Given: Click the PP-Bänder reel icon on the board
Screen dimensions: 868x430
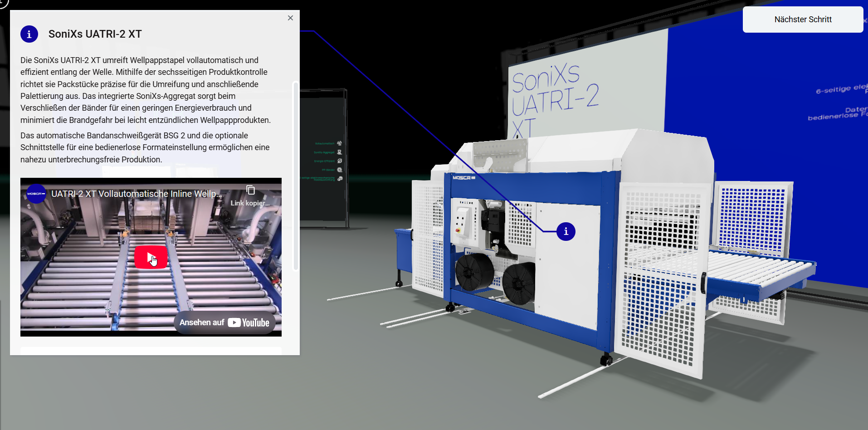Looking at the screenshot, I should [340, 170].
